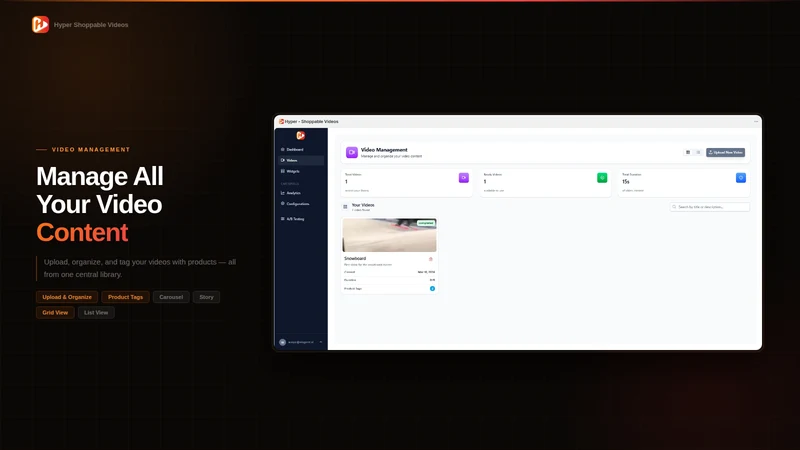Select Videos in the sidebar
800x450 pixels.
[x=301, y=160]
